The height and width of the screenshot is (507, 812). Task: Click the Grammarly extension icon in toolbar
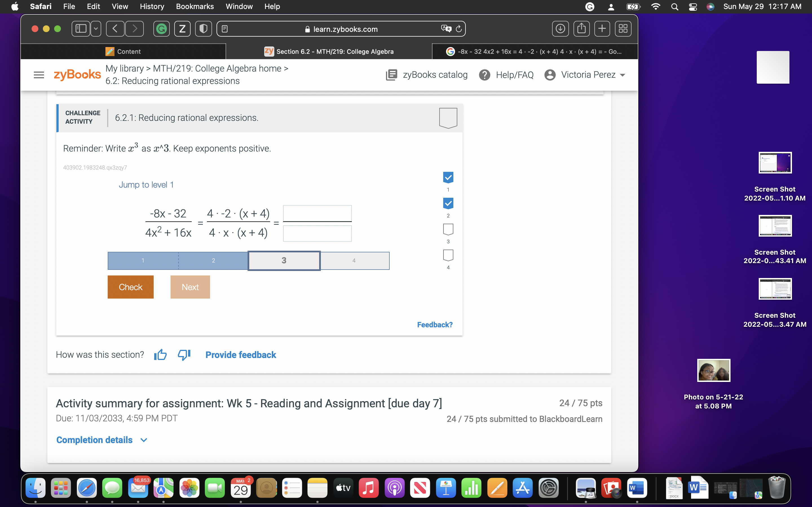(x=161, y=29)
